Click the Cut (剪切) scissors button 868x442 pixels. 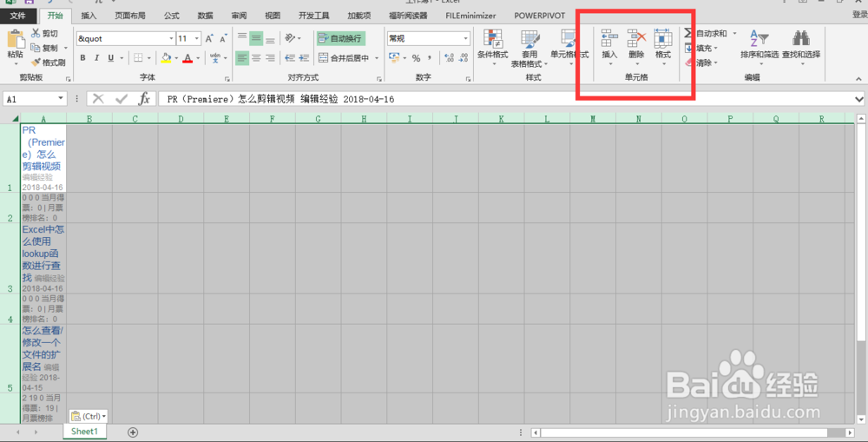tap(43, 33)
